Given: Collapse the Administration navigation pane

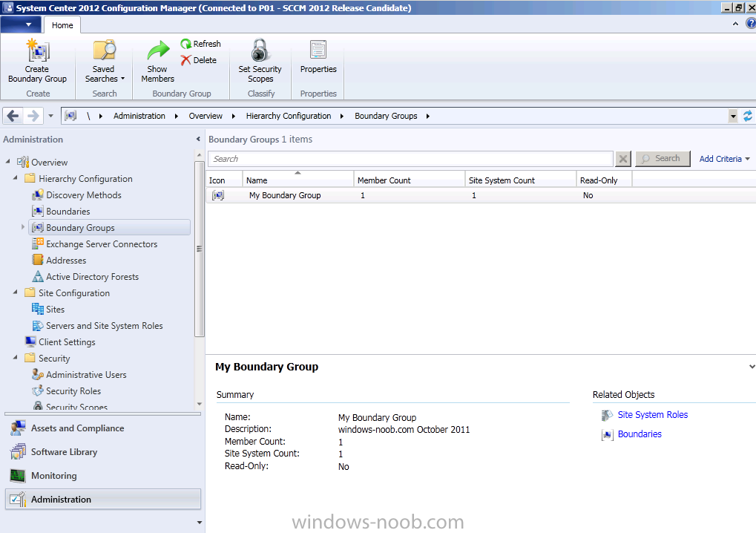Looking at the screenshot, I should point(198,139).
